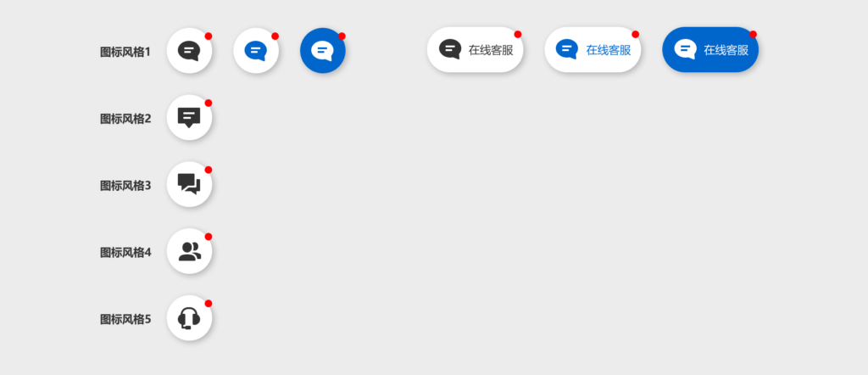Click the two-people icon for style 4

click(x=189, y=251)
